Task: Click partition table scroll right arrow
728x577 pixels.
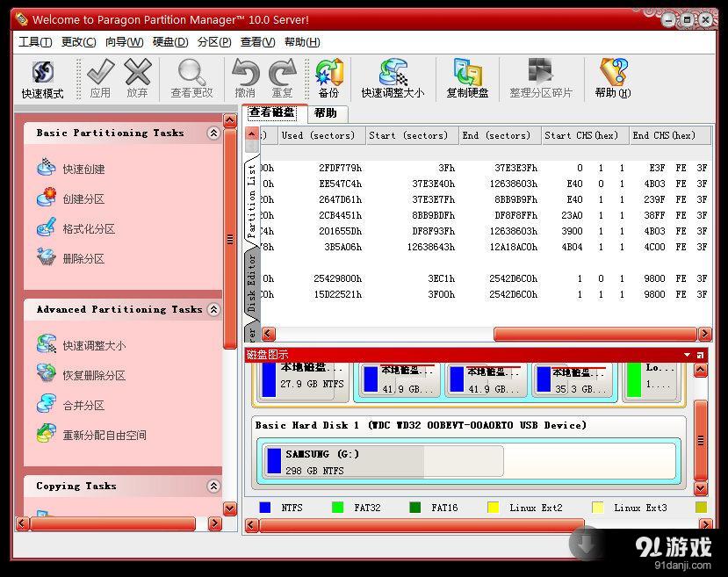Action: click(x=705, y=334)
